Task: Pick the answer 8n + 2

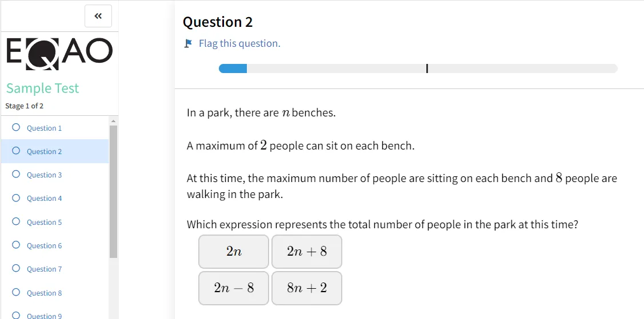Action: (x=307, y=288)
